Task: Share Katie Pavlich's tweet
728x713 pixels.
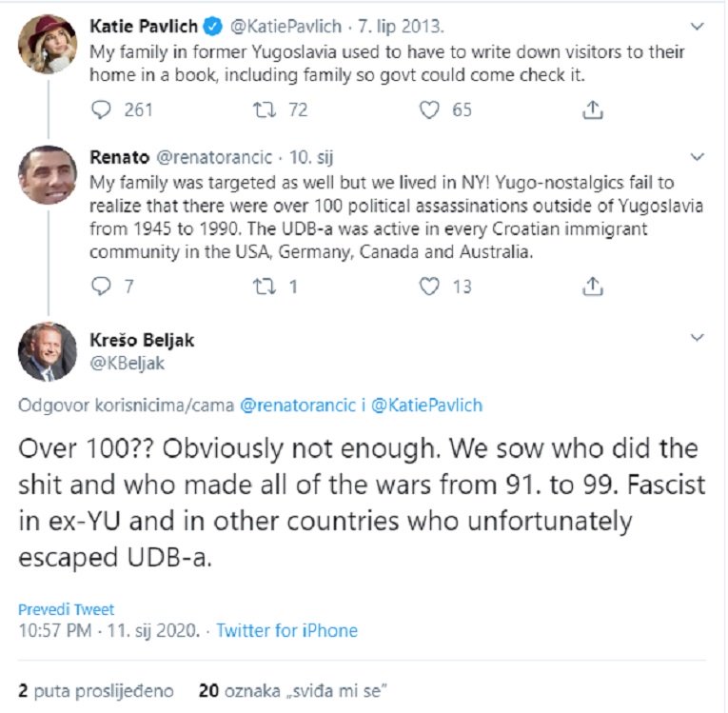Action: pyautogui.click(x=593, y=110)
